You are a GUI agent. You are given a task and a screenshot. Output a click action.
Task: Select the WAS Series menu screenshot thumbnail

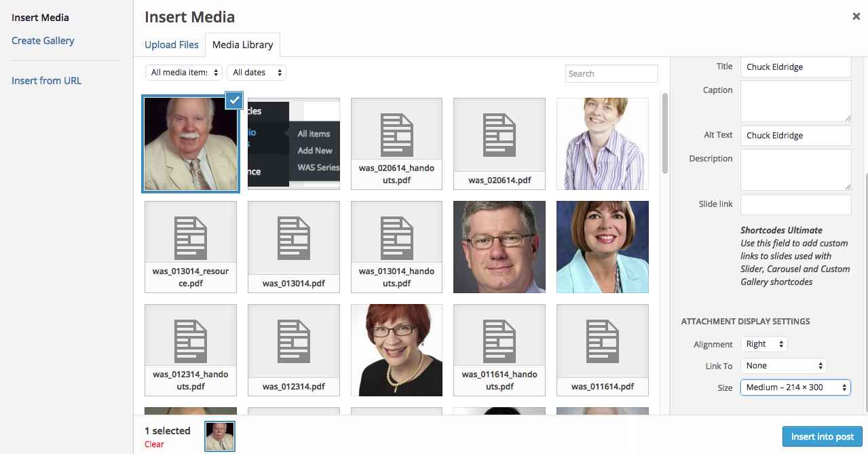(294, 144)
